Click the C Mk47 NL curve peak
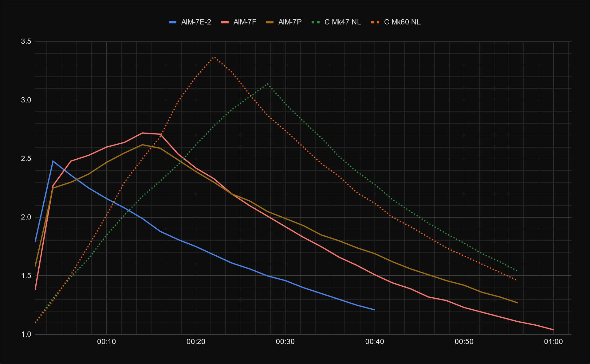Viewport: 590px width, 364px height. point(268,83)
